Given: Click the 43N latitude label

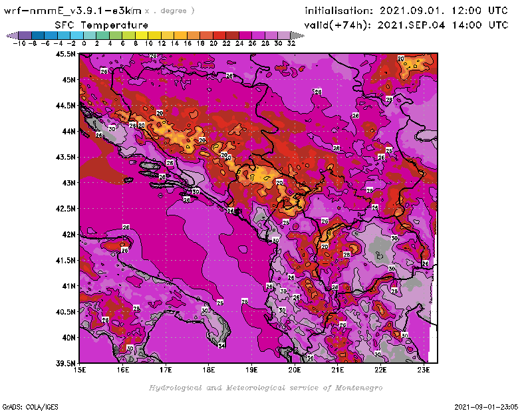Looking at the screenshot, I should (x=68, y=183).
